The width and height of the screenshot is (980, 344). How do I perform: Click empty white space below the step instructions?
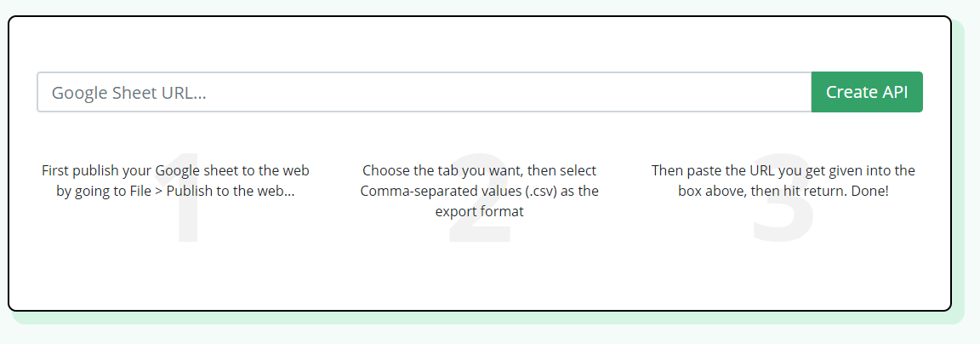coord(480,275)
